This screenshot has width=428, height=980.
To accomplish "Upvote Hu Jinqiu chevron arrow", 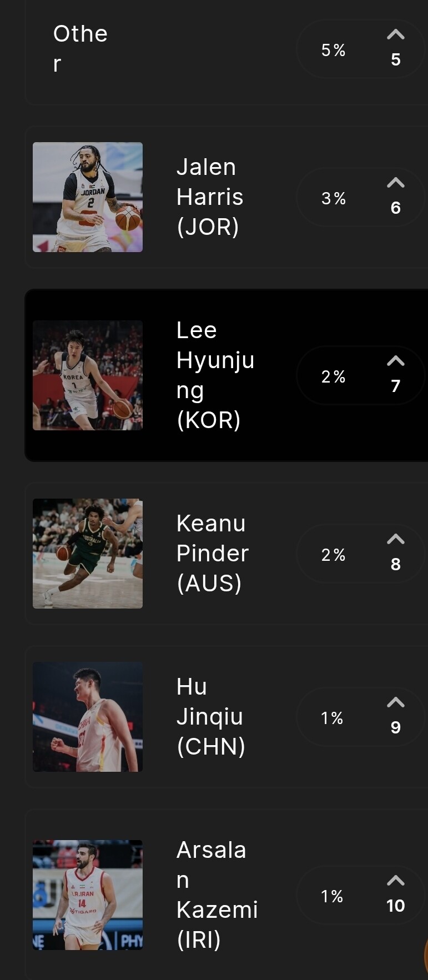I will pos(395,702).
